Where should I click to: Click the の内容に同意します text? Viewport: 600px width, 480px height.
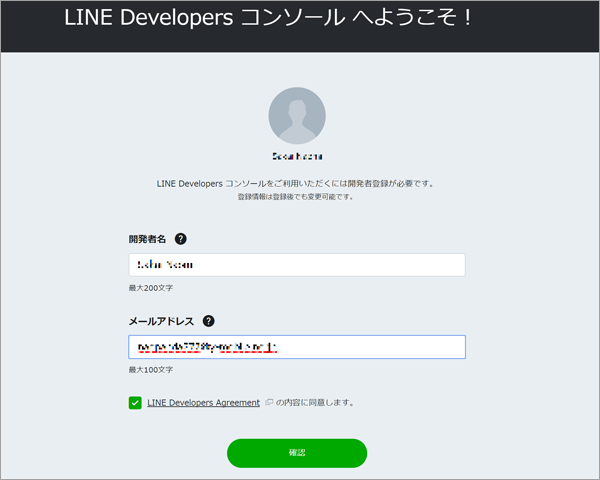click(315, 403)
